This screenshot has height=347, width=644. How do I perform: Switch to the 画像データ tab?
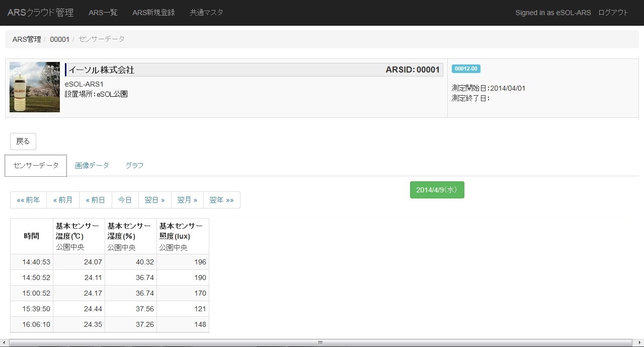[x=92, y=165]
